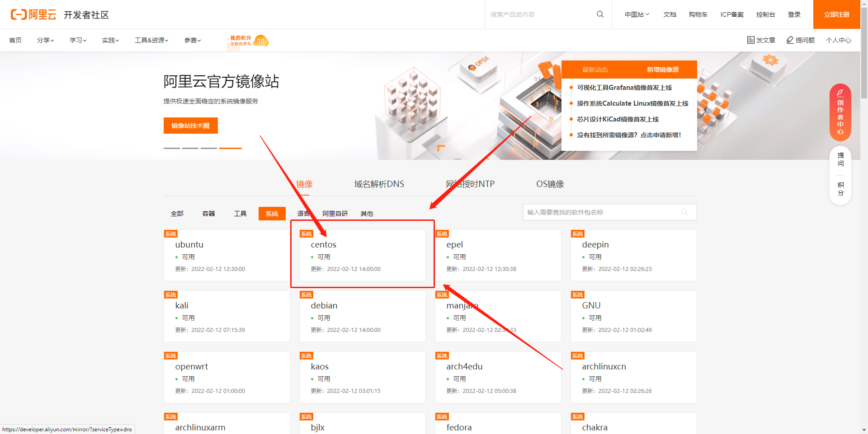
Task: Open the kali mirror card
Action: [226, 317]
